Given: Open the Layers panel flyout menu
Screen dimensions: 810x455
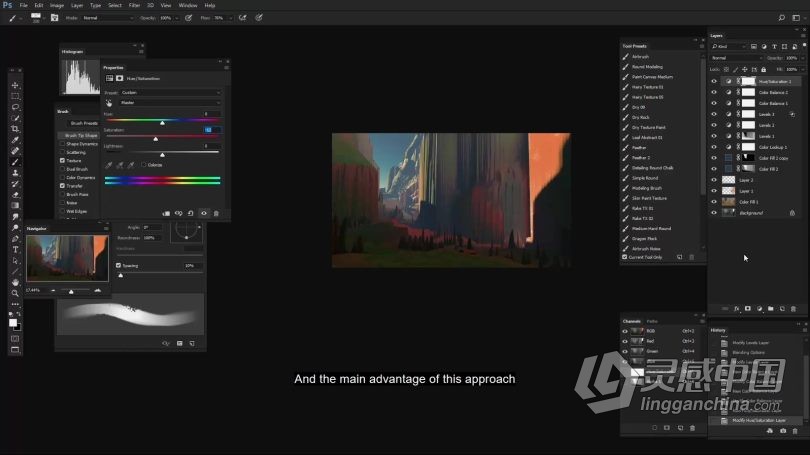Looking at the screenshot, I should point(803,36).
